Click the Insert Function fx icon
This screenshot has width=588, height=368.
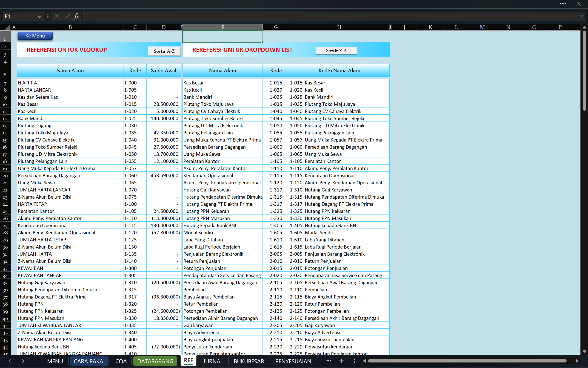(76, 16)
